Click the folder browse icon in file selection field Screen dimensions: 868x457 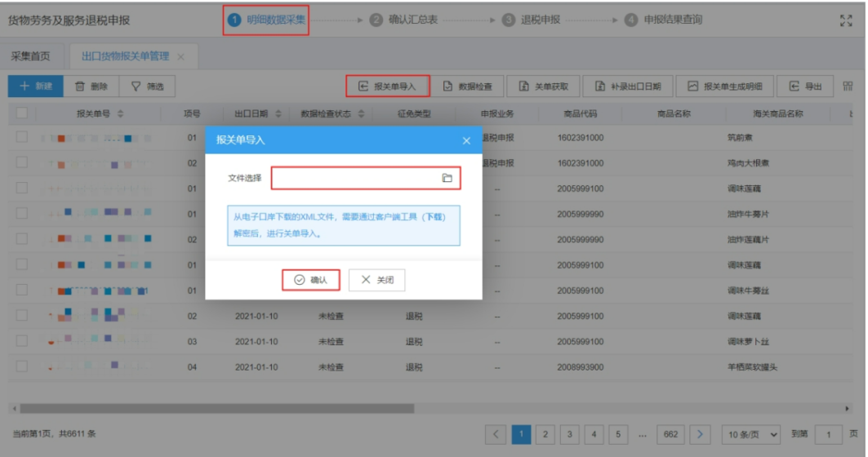(447, 178)
